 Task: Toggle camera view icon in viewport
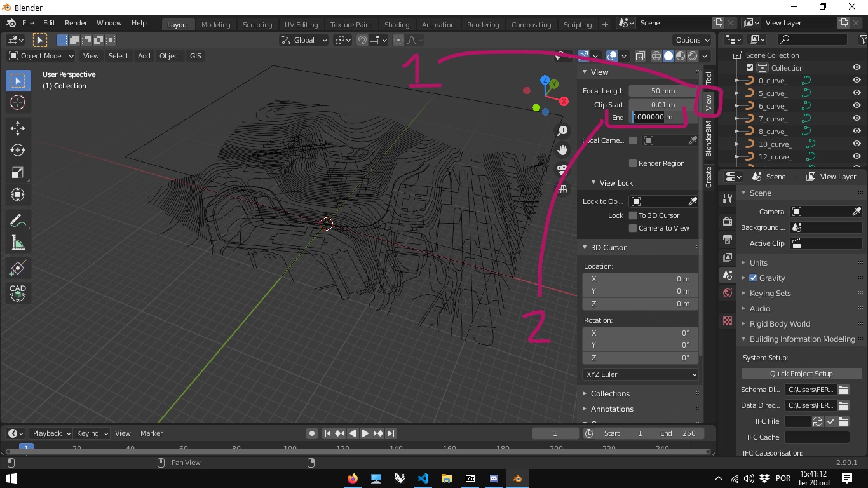point(562,170)
